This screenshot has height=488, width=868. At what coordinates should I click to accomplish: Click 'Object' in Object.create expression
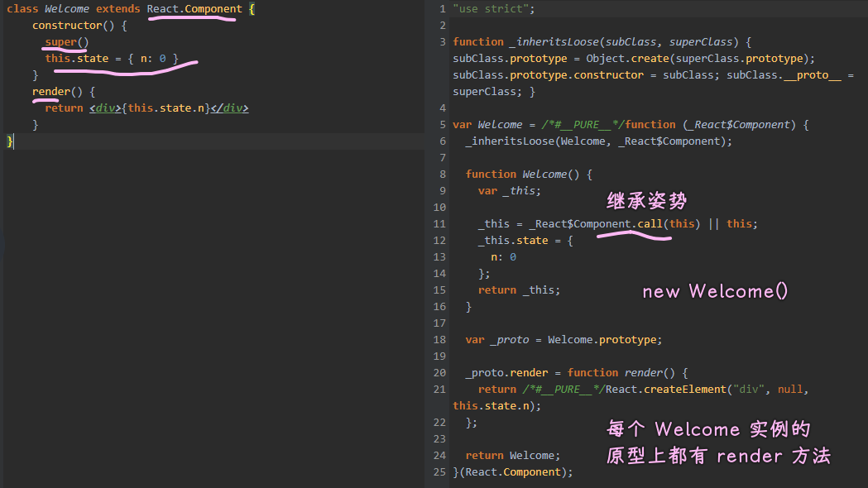[605, 59]
